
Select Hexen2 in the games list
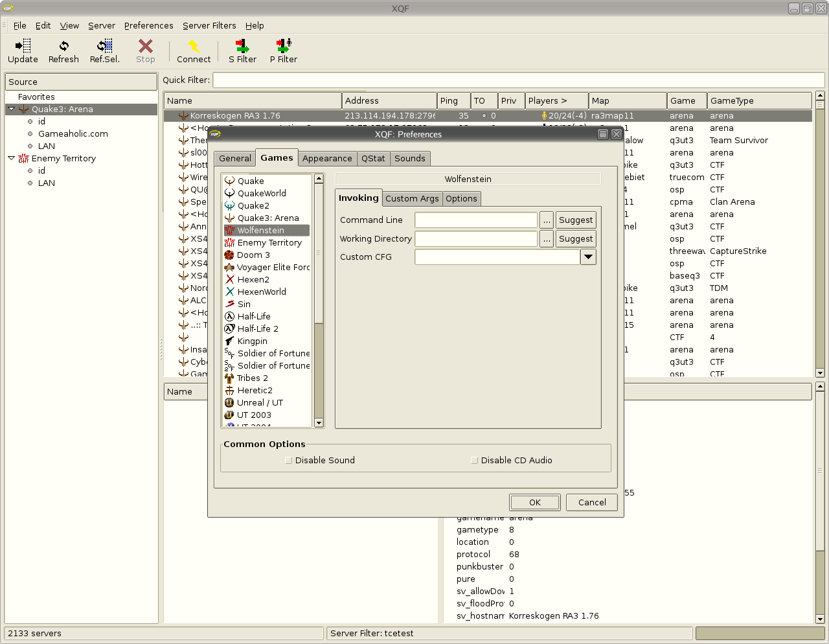267,279
